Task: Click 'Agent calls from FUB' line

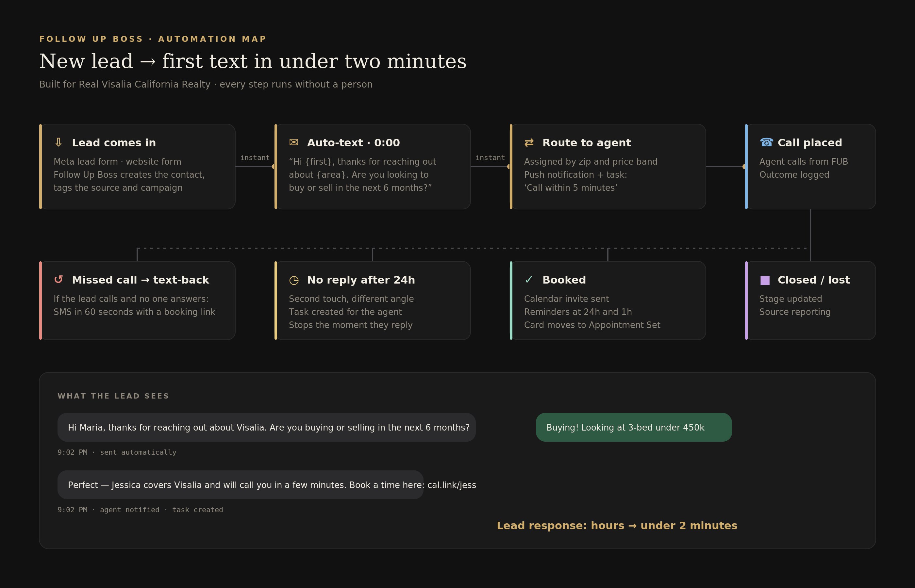Action: (804, 161)
